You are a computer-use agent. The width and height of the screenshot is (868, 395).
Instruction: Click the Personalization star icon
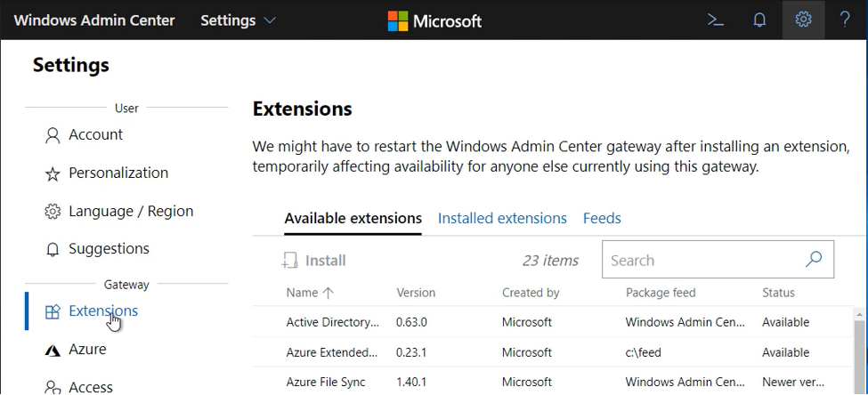click(53, 173)
